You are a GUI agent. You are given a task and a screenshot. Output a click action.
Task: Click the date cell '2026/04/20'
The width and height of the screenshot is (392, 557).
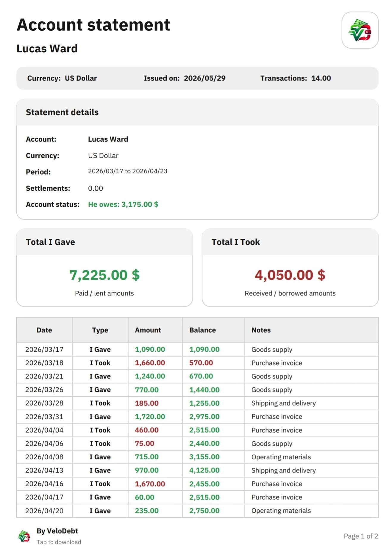click(x=44, y=511)
